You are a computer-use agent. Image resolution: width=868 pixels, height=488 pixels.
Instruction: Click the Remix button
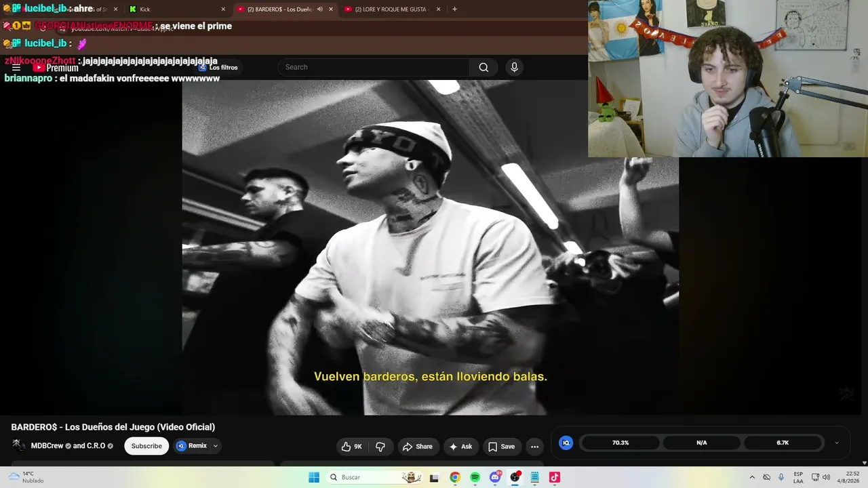pos(192,446)
